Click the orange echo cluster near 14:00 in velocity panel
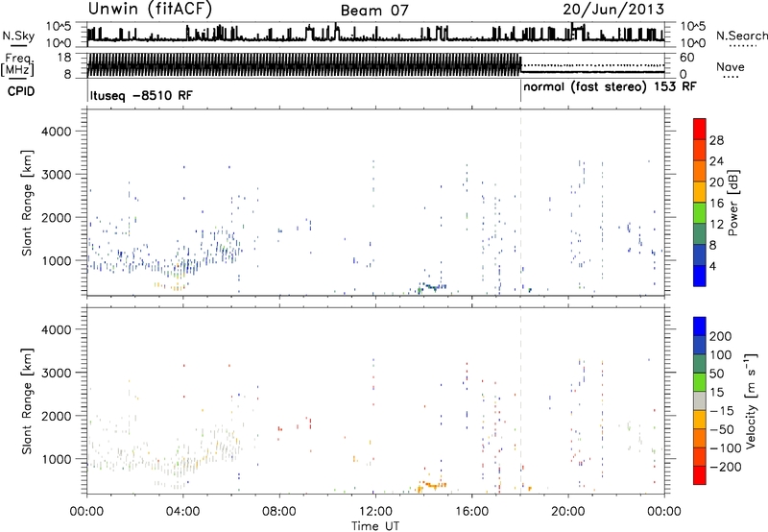The width and height of the screenshot is (768, 532). pos(431,485)
